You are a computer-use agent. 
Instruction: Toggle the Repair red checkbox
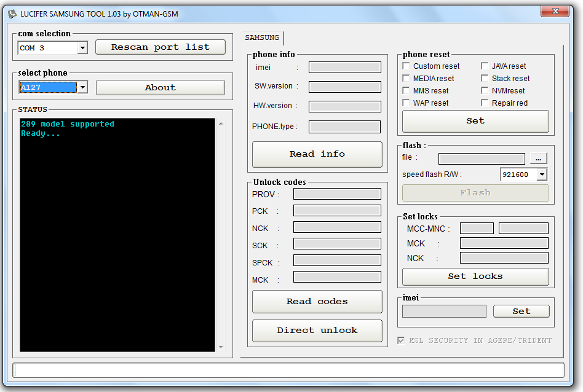click(x=485, y=103)
